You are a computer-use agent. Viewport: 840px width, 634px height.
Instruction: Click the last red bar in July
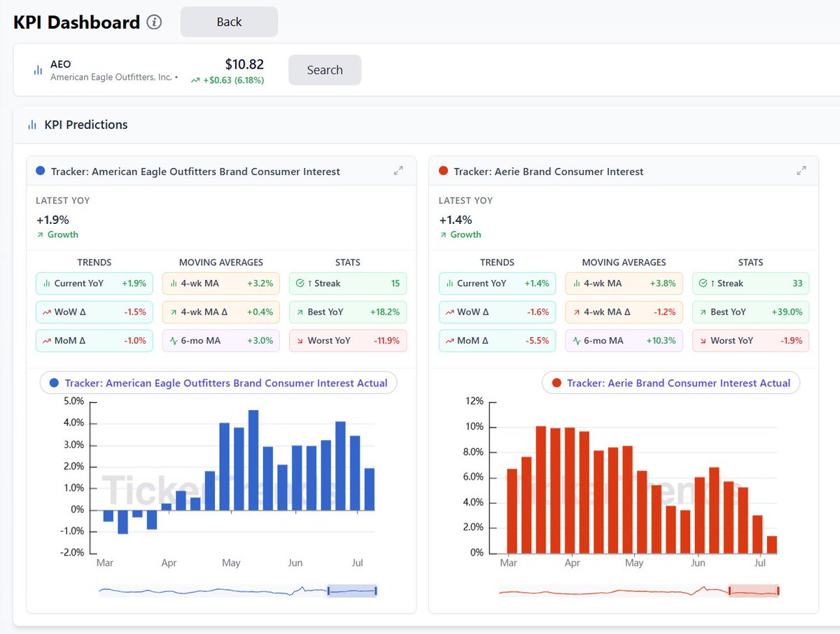pyautogui.click(x=772, y=544)
